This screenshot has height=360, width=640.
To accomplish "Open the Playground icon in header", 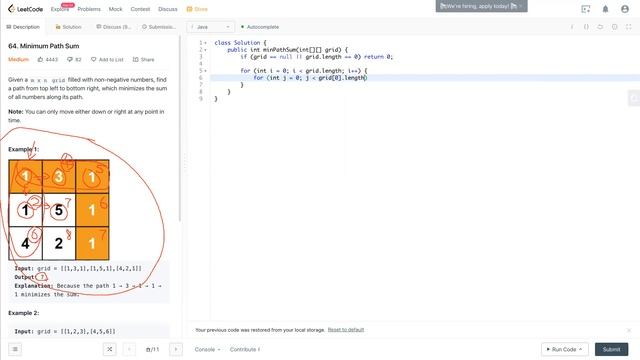I will (586, 9).
